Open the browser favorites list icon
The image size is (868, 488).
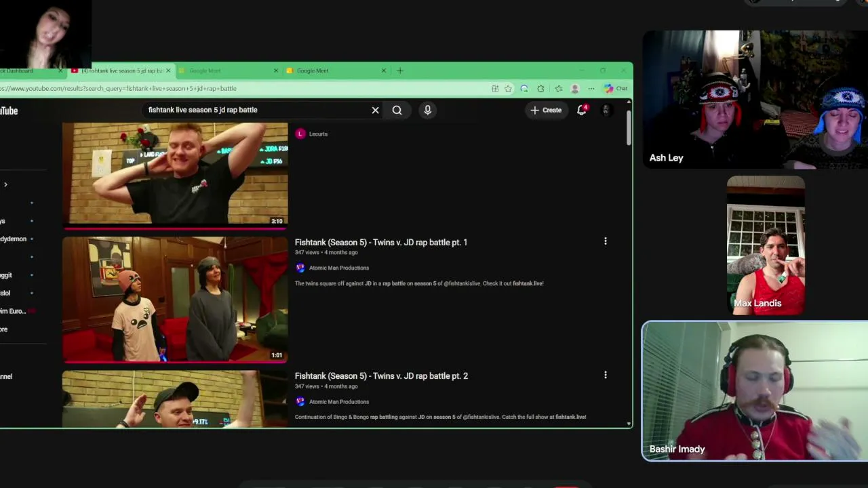(x=558, y=88)
